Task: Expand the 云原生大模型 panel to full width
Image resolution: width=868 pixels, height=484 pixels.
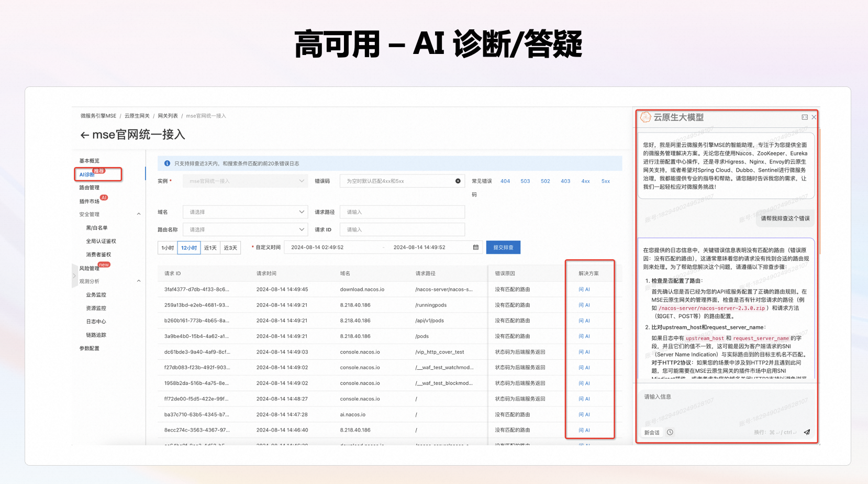Action: point(805,117)
